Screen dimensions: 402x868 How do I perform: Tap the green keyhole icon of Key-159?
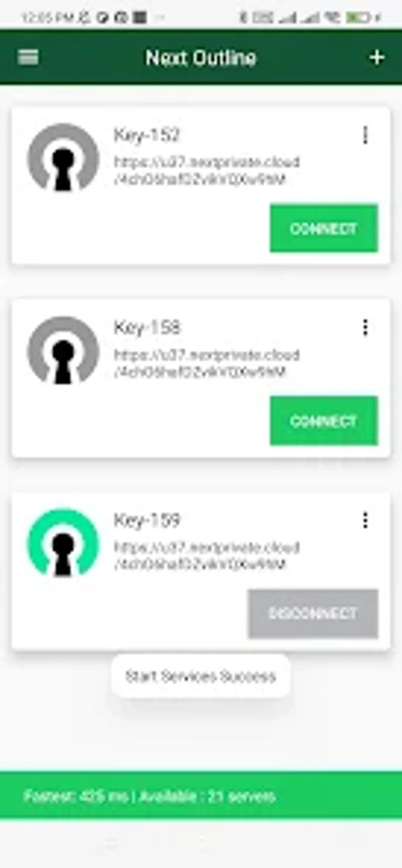pyautogui.click(x=63, y=543)
